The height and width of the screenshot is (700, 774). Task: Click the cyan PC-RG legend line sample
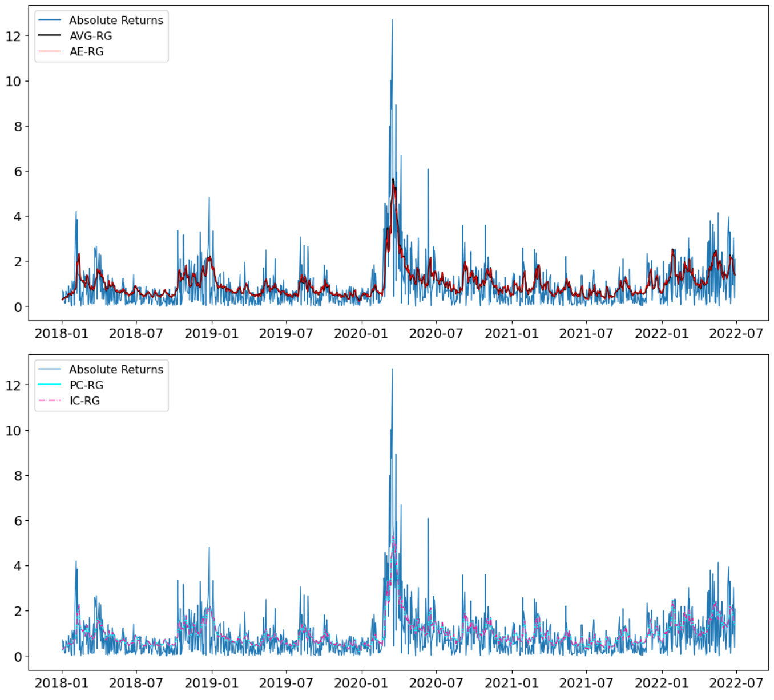pyautogui.click(x=50, y=385)
